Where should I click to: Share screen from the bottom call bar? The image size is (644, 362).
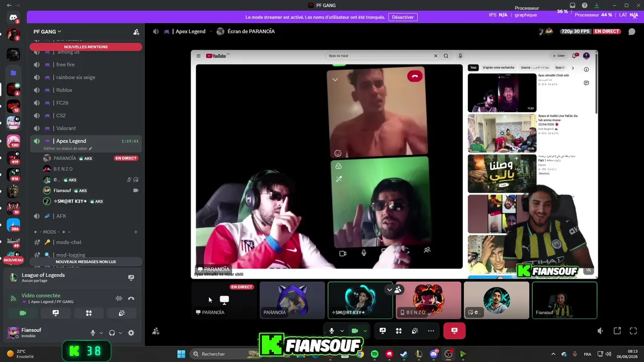click(x=382, y=331)
